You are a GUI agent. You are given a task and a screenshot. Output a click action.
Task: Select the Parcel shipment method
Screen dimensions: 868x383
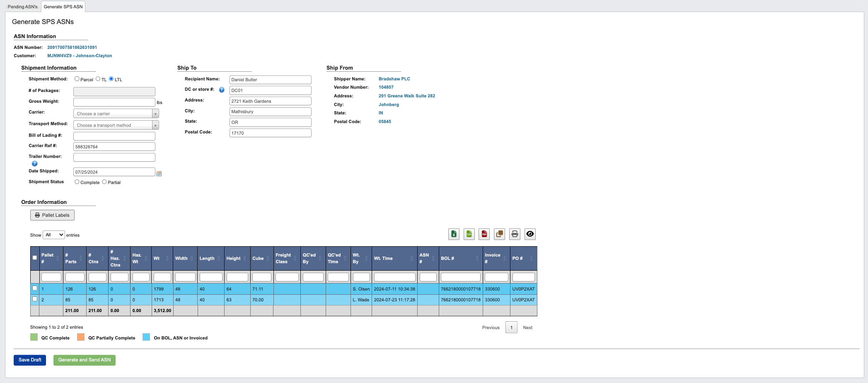click(x=77, y=78)
